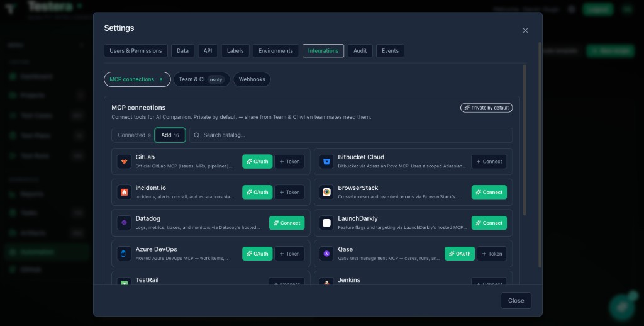This screenshot has width=644, height=326.
Task: Click the Settings dialog outer scrollbar
Action: tap(540, 155)
